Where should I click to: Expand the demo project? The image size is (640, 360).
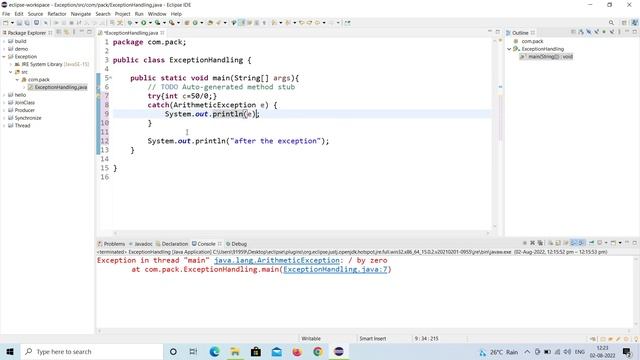(4, 49)
